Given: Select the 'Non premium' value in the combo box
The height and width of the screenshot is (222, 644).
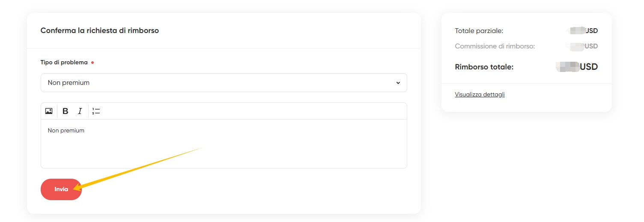Looking at the screenshot, I should click(x=69, y=83).
